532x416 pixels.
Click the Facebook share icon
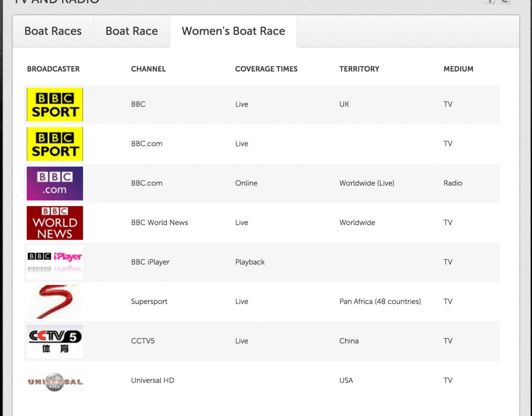click(490, 1)
